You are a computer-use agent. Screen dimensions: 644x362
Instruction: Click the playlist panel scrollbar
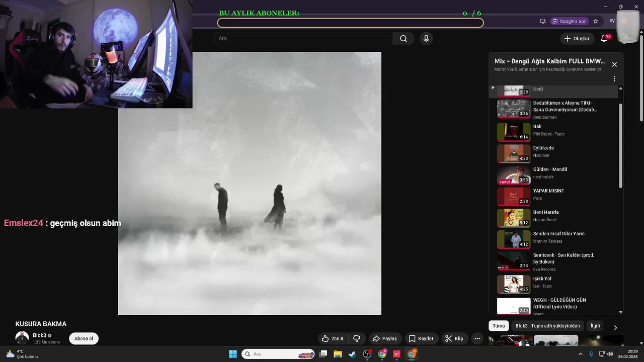coord(620,146)
